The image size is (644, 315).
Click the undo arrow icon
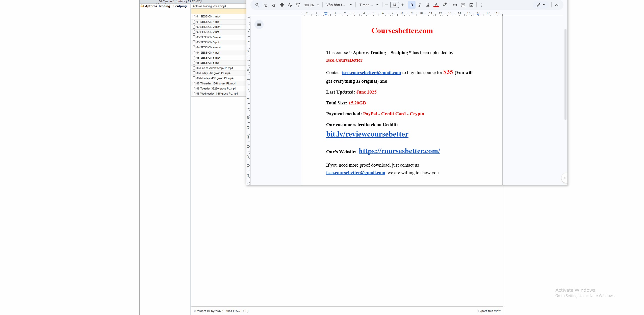point(266,5)
